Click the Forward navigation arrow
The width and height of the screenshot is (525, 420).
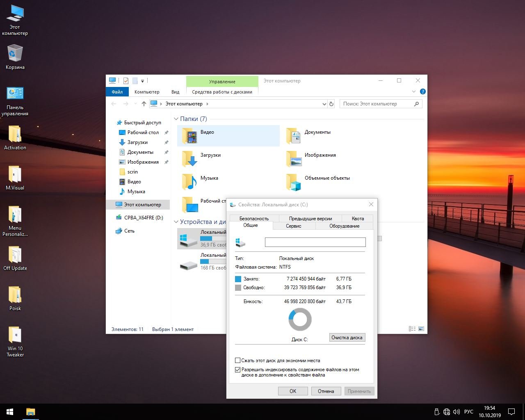click(126, 104)
